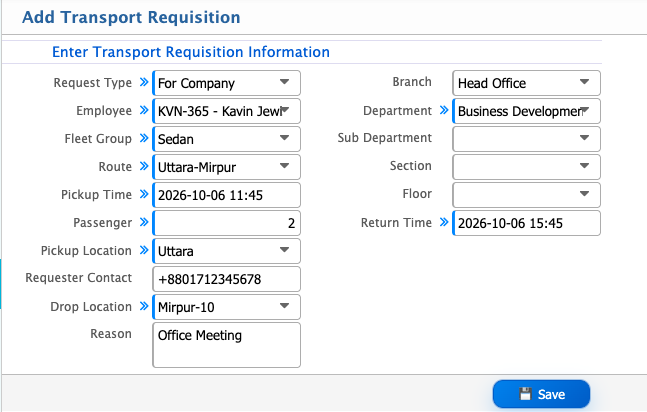The image size is (647, 412).
Task: Click the Requester Contact phone field
Action: click(x=227, y=279)
